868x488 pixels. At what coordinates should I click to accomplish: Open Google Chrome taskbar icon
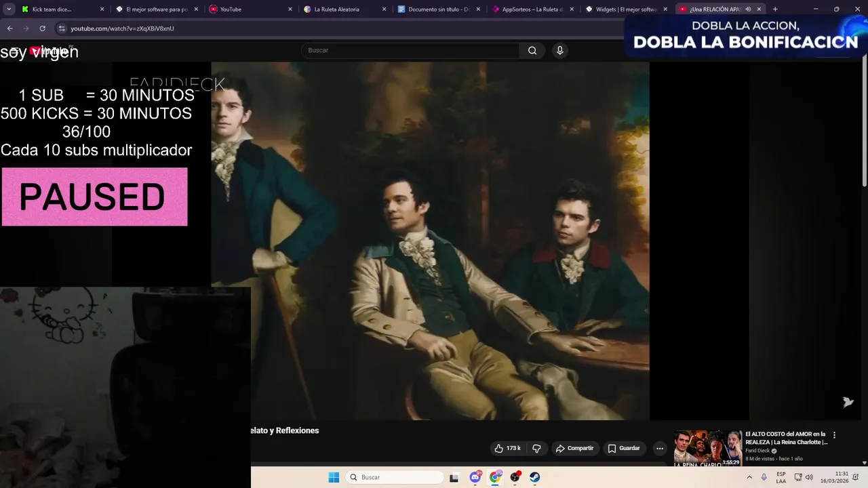(x=495, y=477)
